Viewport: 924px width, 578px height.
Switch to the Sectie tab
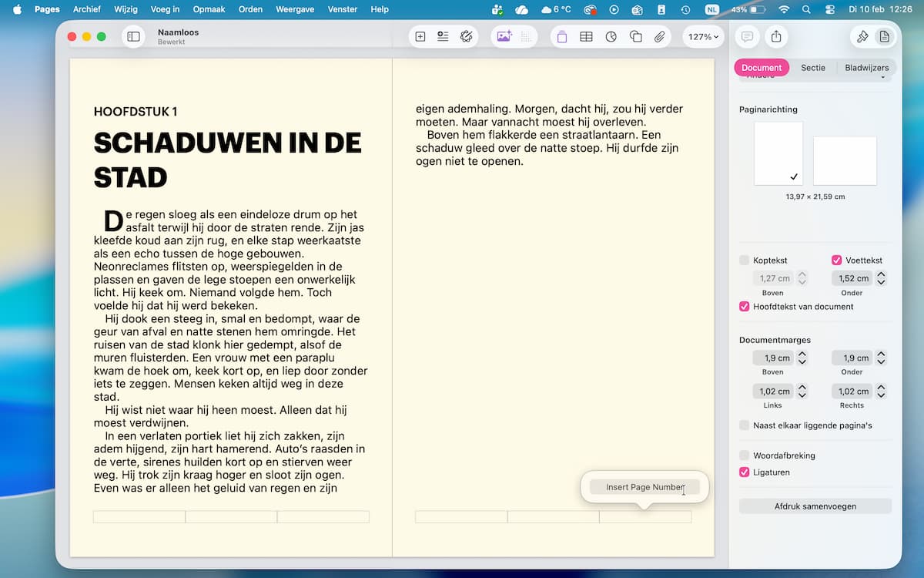coord(812,68)
